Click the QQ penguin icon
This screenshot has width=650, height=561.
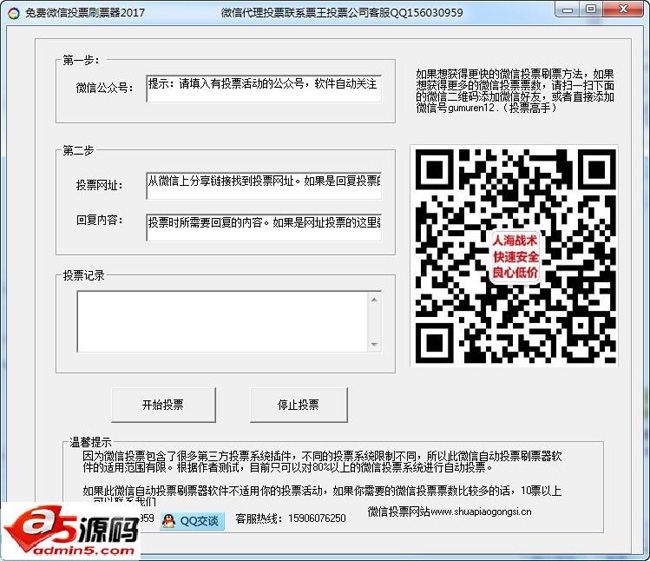[x=168, y=521]
